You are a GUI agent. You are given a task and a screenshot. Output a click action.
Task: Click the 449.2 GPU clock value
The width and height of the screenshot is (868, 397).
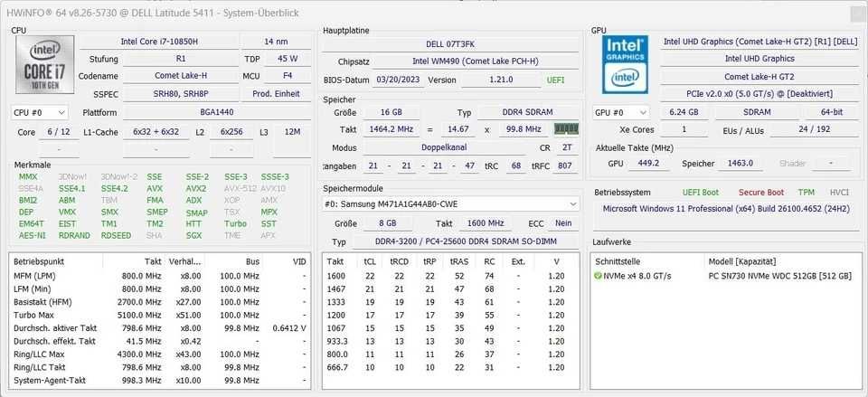(x=648, y=164)
